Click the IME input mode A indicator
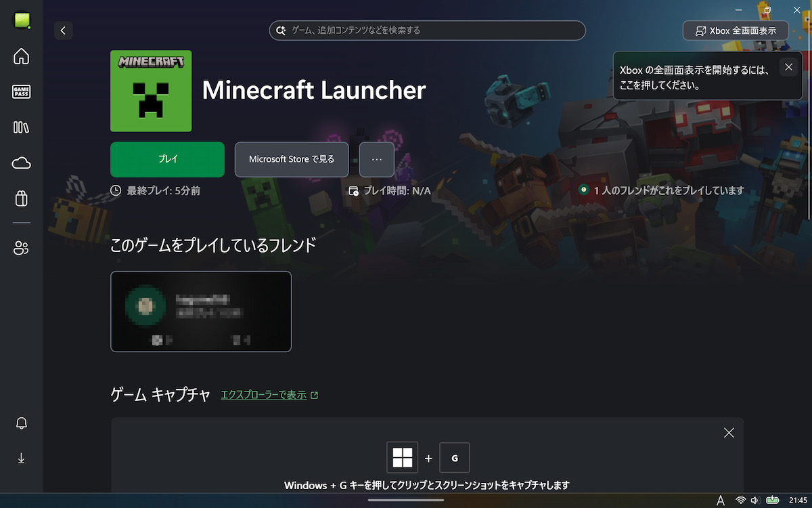The width and height of the screenshot is (812, 508). [721, 500]
